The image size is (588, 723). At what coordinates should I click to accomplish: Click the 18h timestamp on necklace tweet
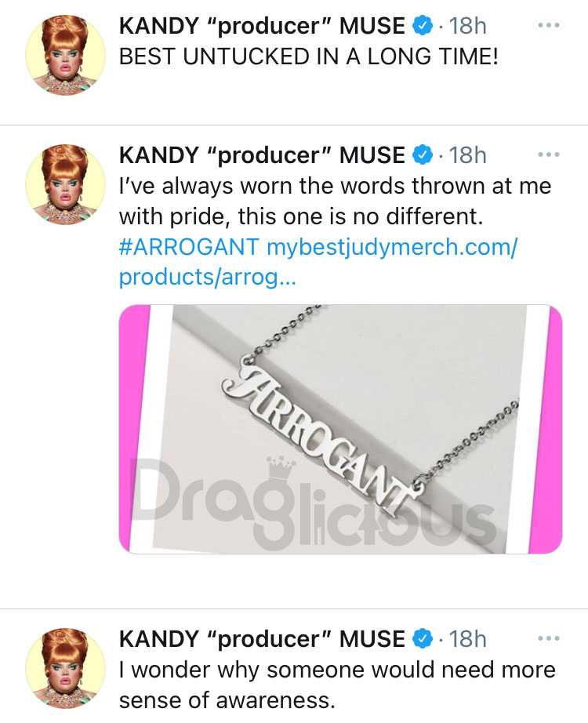click(x=467, y=155)
